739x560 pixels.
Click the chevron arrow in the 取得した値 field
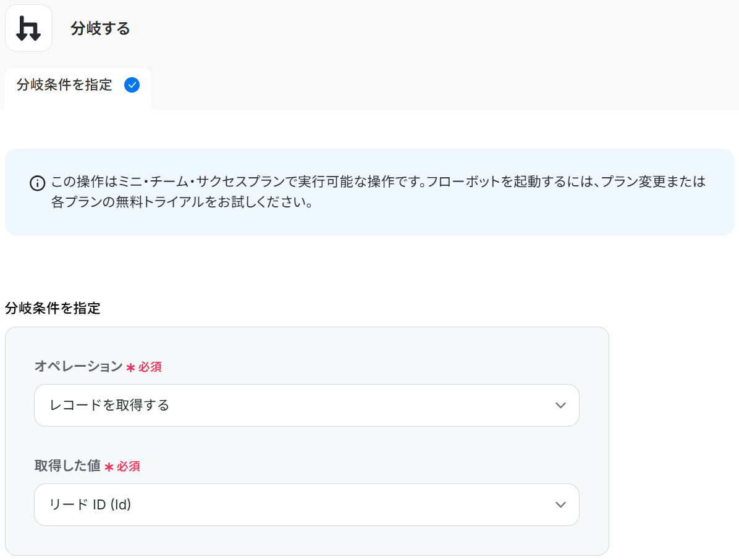pyautogui.click(x=560, y=505)
